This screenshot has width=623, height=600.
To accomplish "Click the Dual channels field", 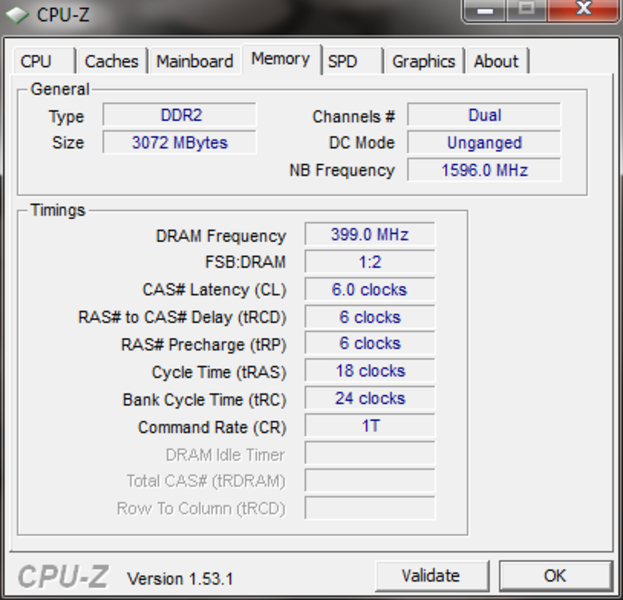I will point(484,115).
